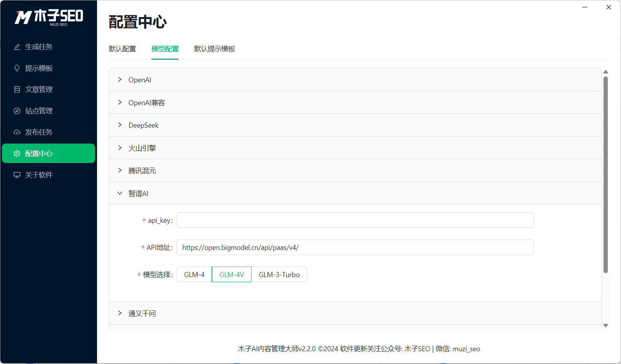This screenshot has height=364, width=621.
Task: Minimize the application window
Action: [585, 7]
